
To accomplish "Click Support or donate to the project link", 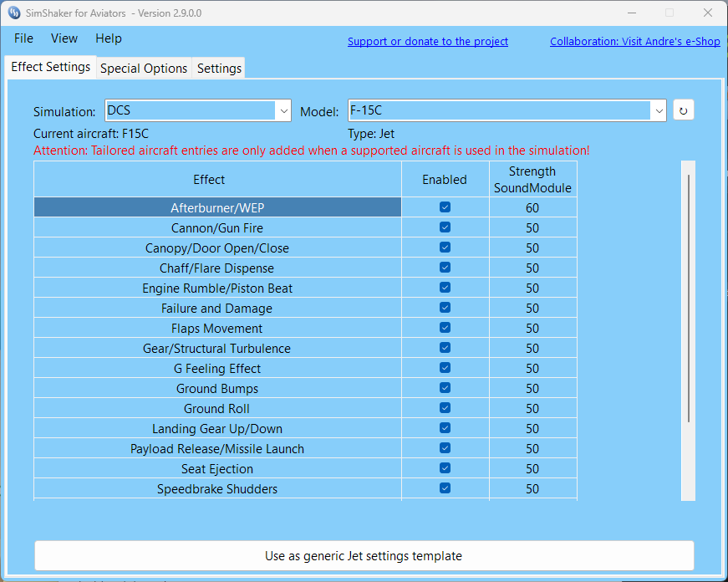I will 428,41.
